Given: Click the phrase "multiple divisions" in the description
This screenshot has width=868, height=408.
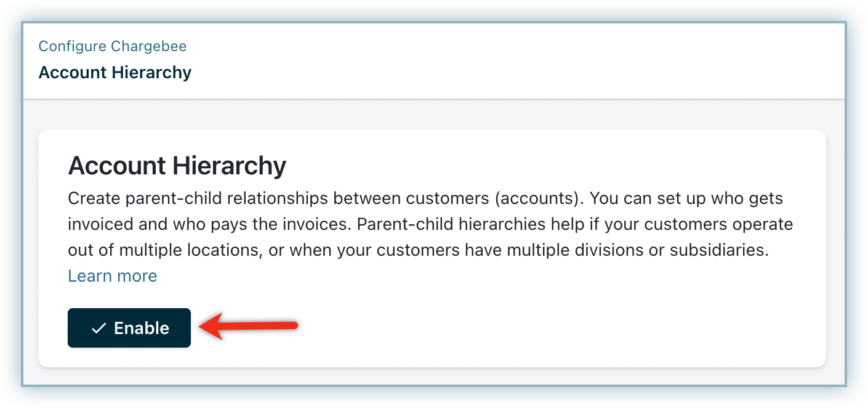Looking at the screenshot, I should 567,250.
